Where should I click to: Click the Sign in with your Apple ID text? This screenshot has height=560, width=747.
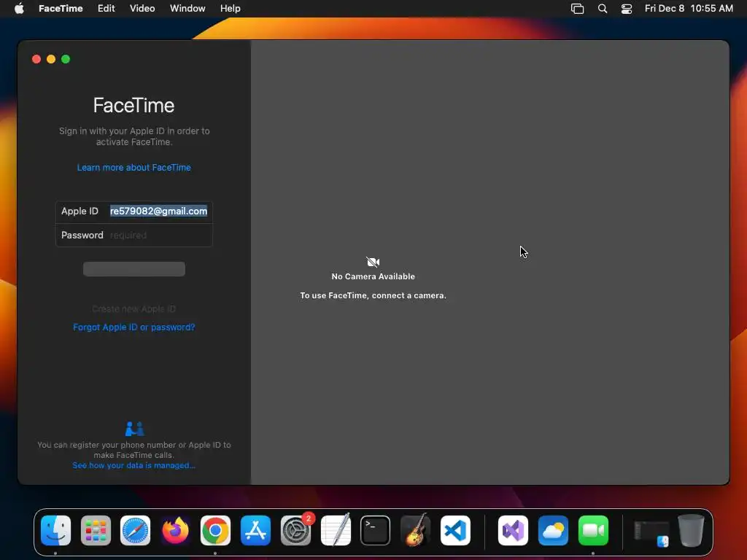tap(134, 136)
